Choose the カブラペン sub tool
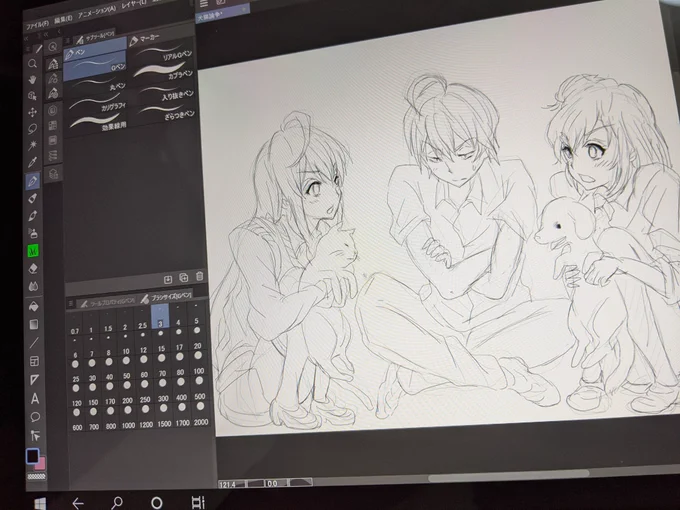680x510 pixels. (x=163, y=72)
